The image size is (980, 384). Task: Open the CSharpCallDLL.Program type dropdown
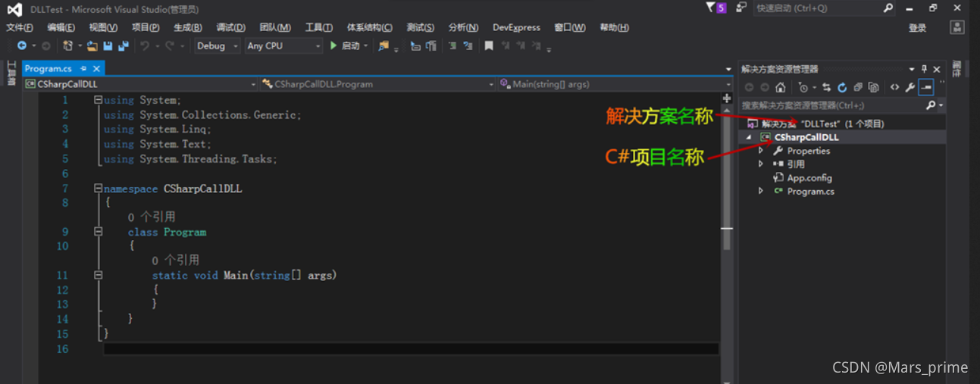point(377,84)
